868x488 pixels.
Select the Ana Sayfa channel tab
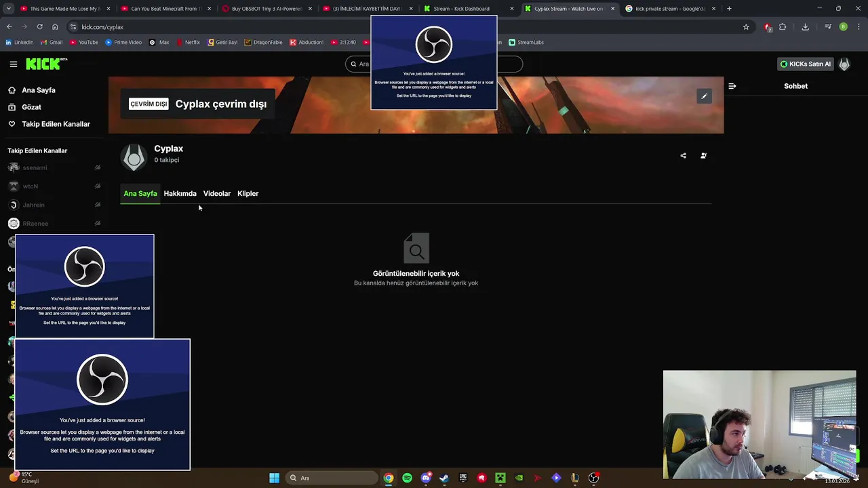[140, 193]
